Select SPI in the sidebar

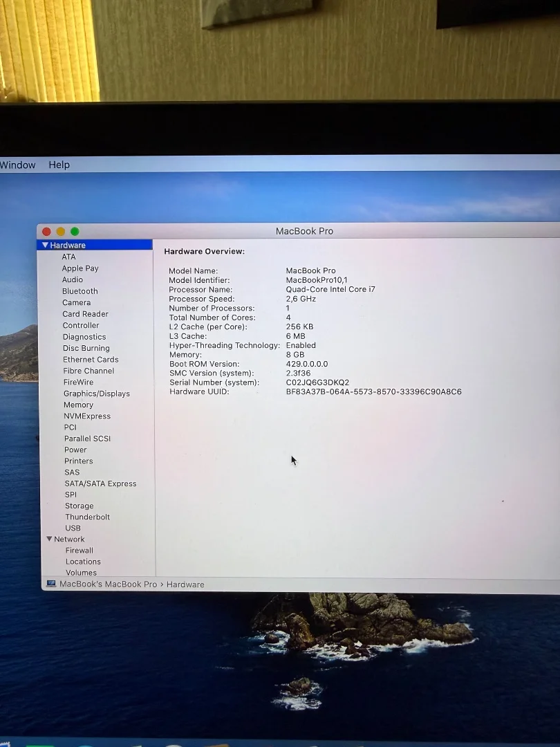[x=71, y=495]
